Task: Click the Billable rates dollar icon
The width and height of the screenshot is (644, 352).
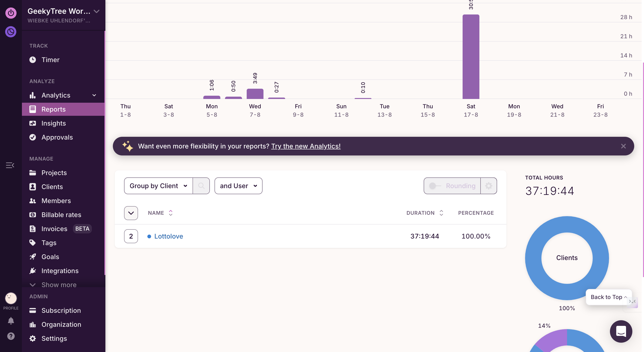Action: (x=32, y=215)
